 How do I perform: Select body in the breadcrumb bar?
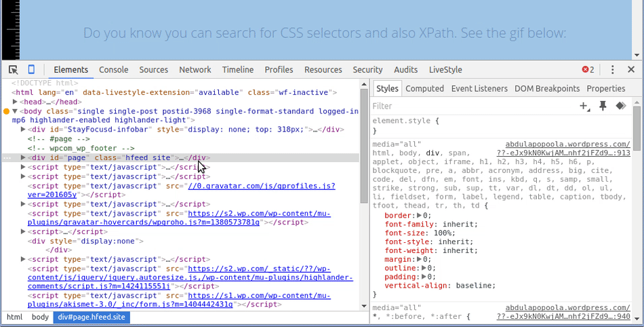click(40, 317)
